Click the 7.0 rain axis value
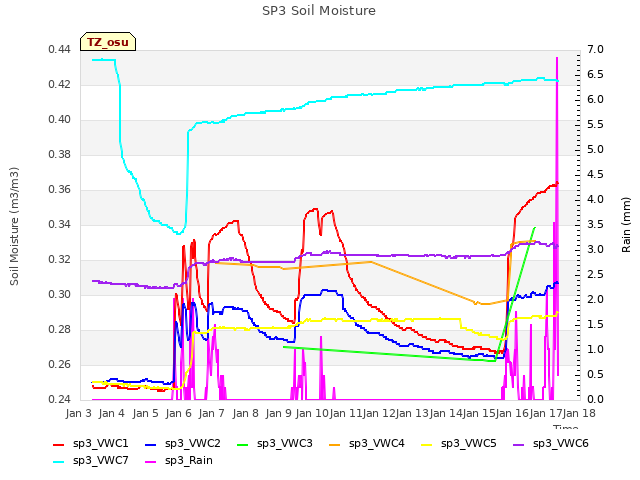The height and width of the screenshot is (480, 640). coord(595,50)
